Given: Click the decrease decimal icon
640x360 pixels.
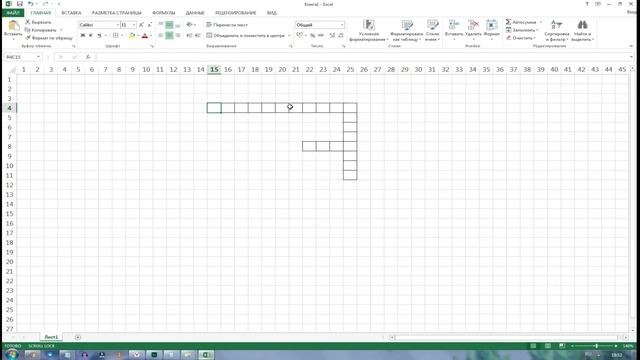Looking at the screenshot, I should click(341, 36).
